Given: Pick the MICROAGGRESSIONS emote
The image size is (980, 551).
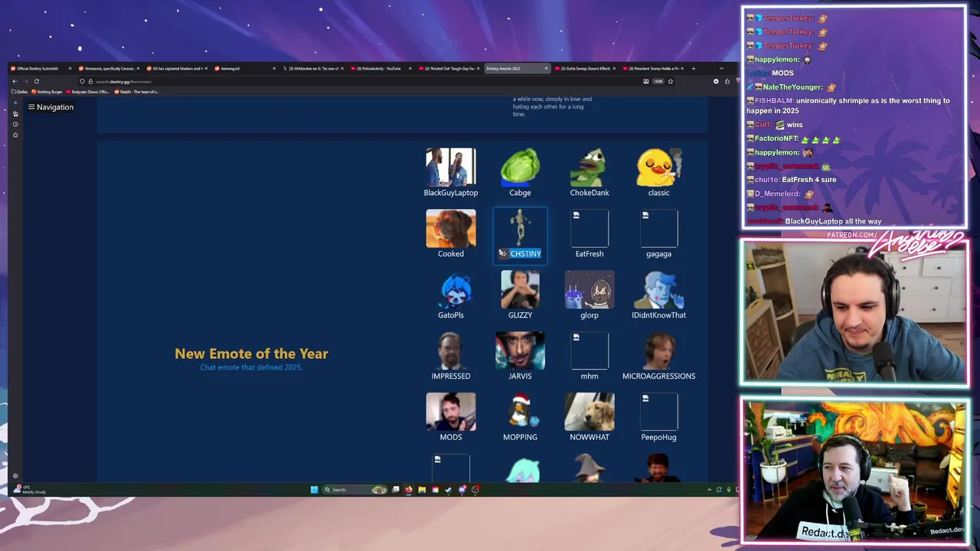Looking at the screenshot, I should coord(658,357).
